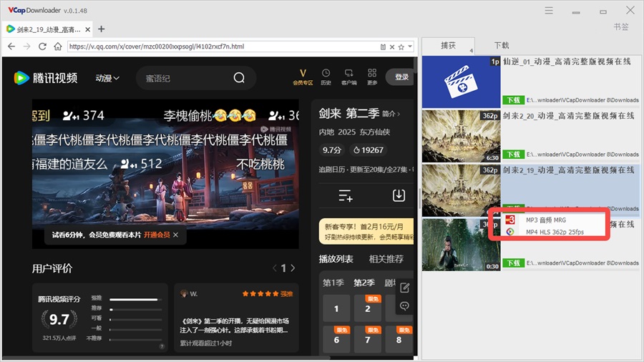
Task: Go to the next review page
Action: point(293,268)
